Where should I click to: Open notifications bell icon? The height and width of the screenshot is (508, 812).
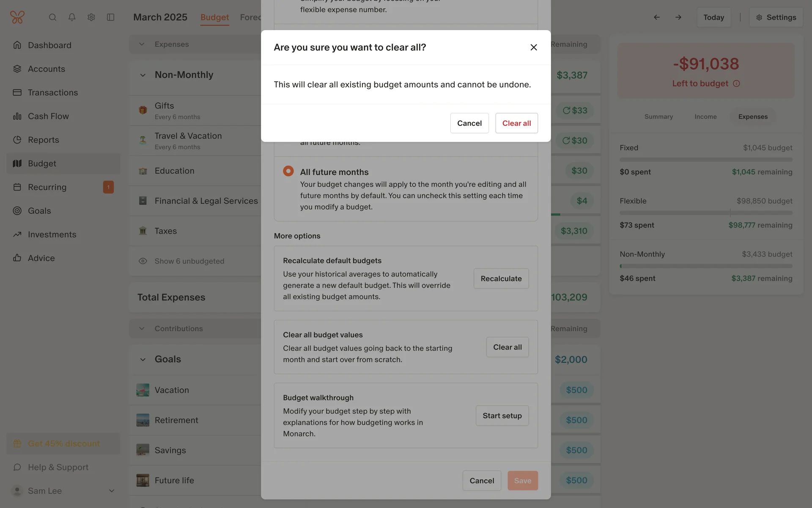[72, 17]
